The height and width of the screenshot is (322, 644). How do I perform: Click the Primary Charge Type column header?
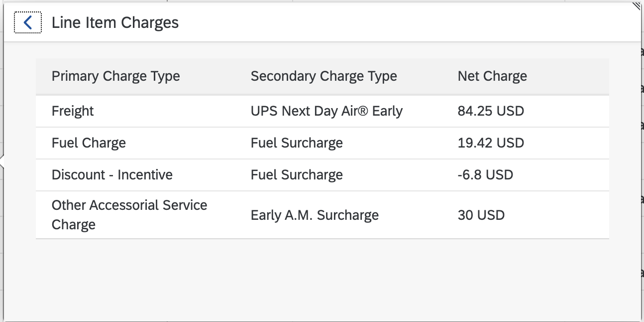tap(115, 76)
